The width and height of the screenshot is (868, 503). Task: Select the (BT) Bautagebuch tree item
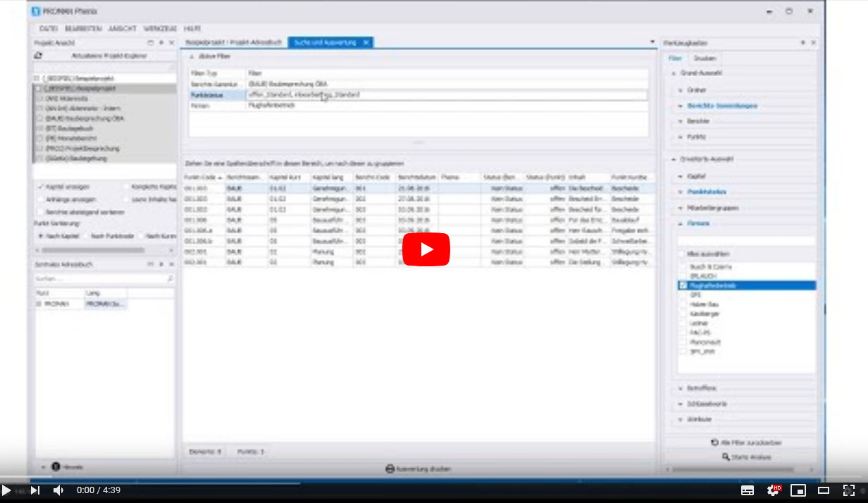pos(70,129)
